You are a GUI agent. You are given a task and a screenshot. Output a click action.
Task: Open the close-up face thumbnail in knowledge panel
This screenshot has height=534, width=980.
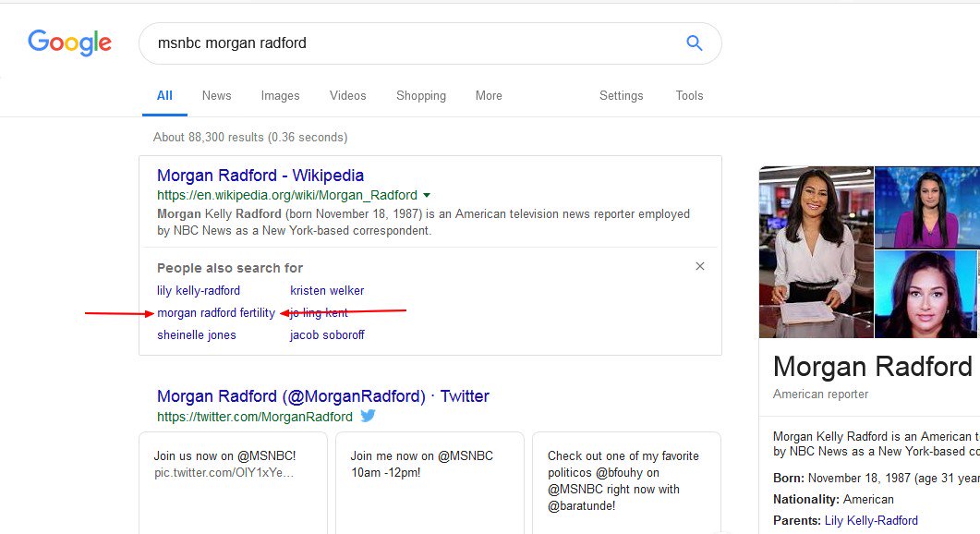(926, 295)
